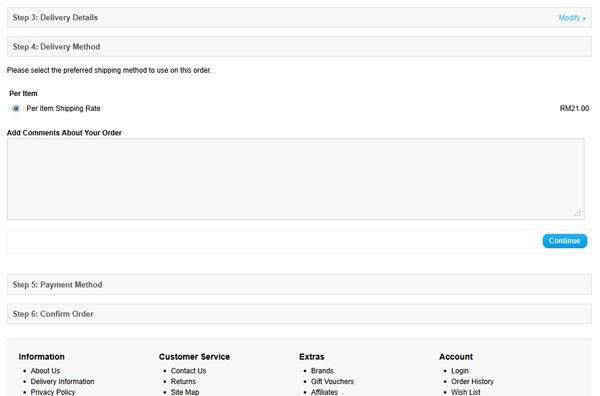Image resolution: width=600 pixels, height=396 pixels.
Task: Open the Brands footer link
Action: click(x=322, y=371)
